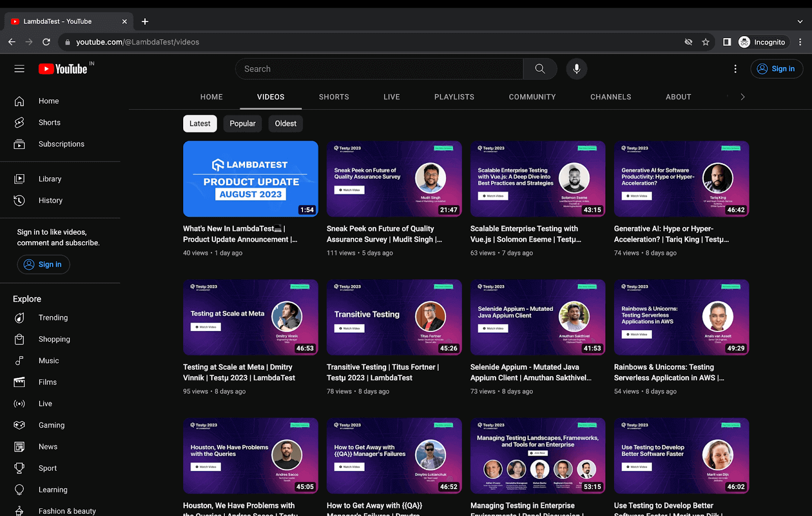This screenshot has width=812, height=516.
Task: Expand the browser tab search dropdown
Action: pyautogui.click(x=800, y=21)
